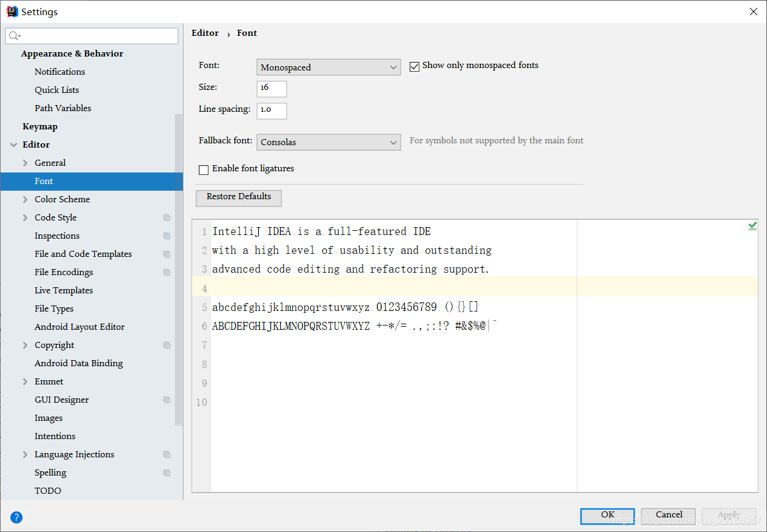
Task: Click the project-level icon beside Code Style
Action: click(167, 217)
